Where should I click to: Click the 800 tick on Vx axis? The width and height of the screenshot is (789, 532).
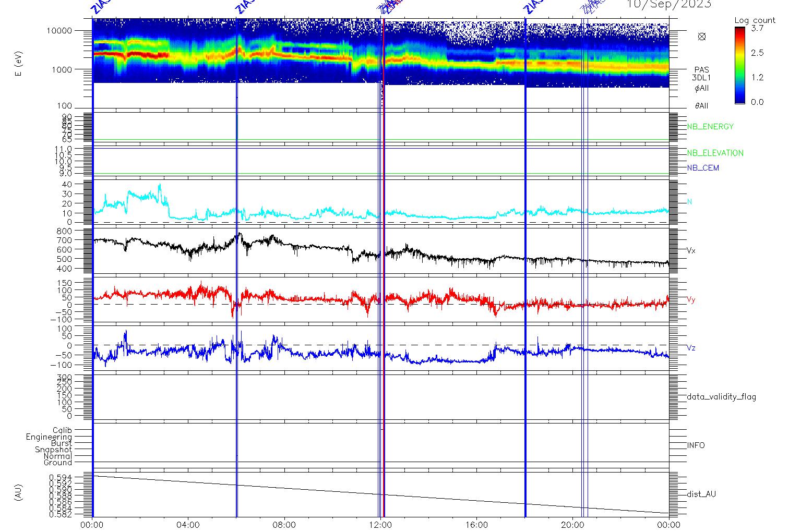click(65, 231)
